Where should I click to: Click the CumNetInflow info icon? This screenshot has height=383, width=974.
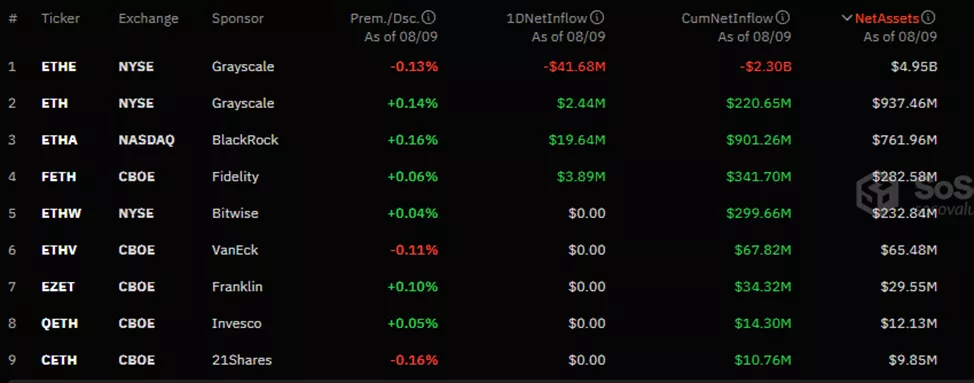pyautogui.click(x=783, y=18)
